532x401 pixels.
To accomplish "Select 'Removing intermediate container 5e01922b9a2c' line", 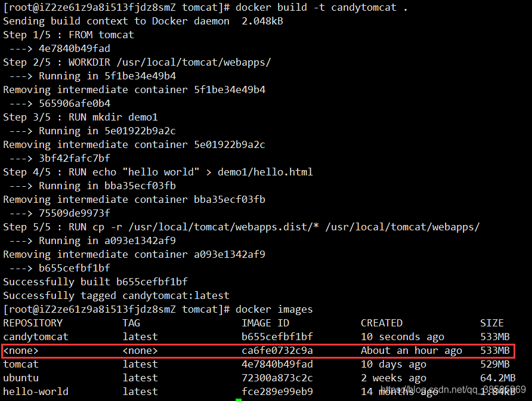I will (x=134, y=144).
